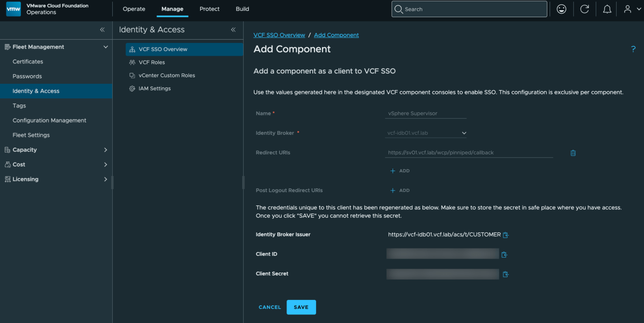Collapse the left navigation sidebar
This screenshot has height=323, width=644.
[102, 30]
